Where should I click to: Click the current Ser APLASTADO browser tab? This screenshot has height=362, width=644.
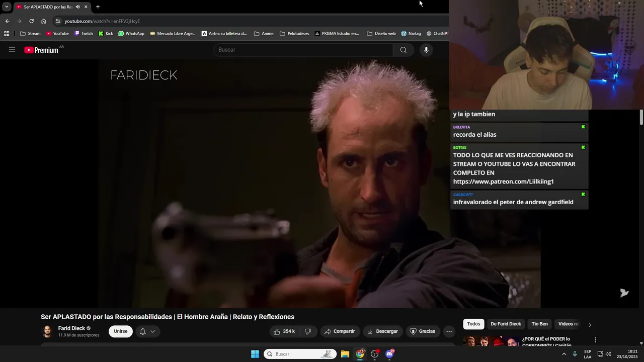[x=49, y=7]
